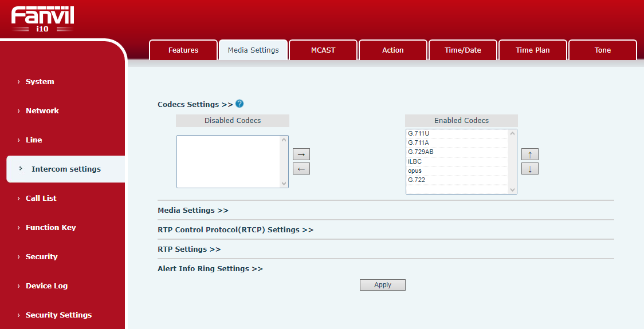Image resolution: width=644 pixels, height=329 pixels.
Task: Expand the Media Settings section
Action: (193, 211)
